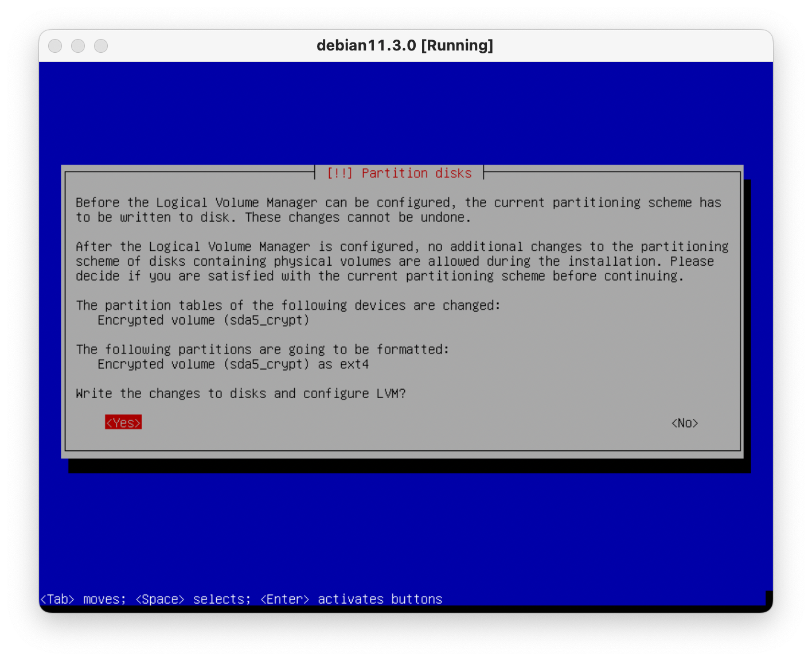This screenshot has width=812, height=661.
Task: Click the "[!!]" priority marker in dialog title
Action: pyautogui.click(x=339, y=173)
